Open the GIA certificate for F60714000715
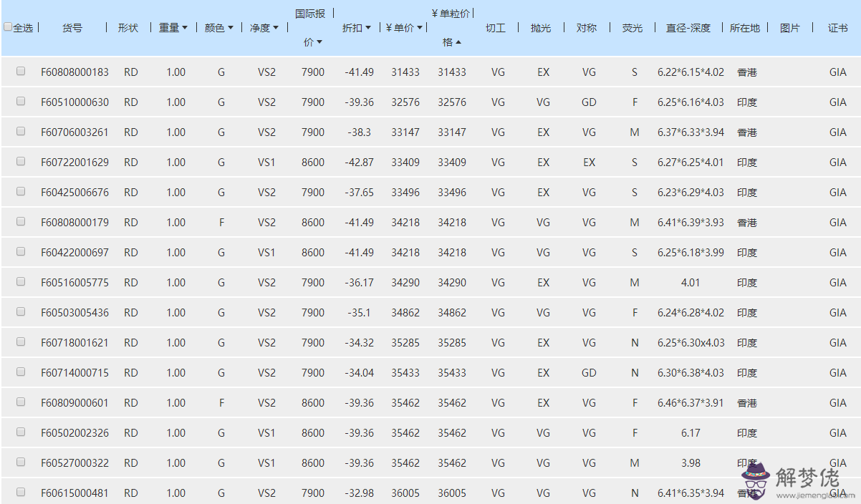 click(838, 373)
